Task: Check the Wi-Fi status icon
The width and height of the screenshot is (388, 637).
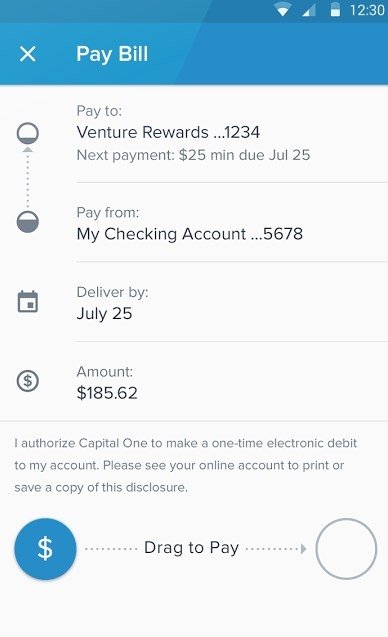Action: [282, 10]
